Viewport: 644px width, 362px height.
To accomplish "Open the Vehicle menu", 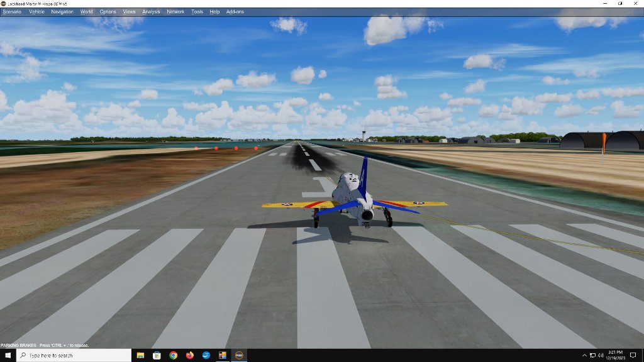I will (36, 11).
